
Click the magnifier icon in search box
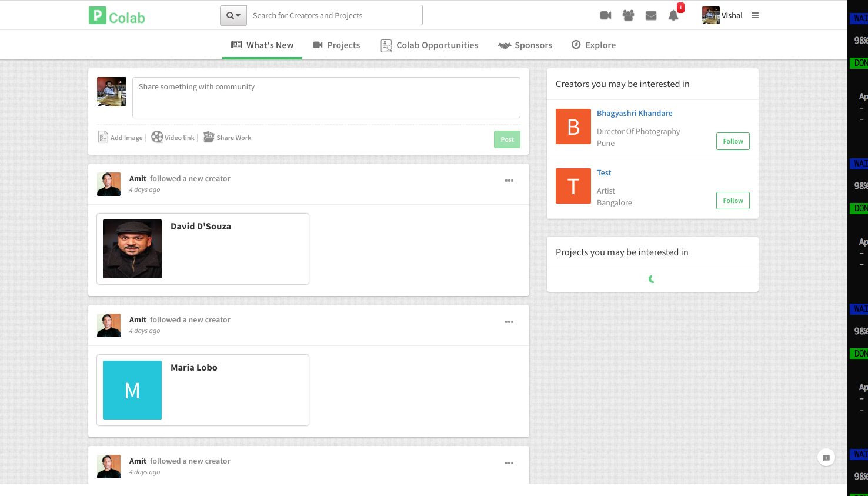pyautogui.click(x=230, y=15)
